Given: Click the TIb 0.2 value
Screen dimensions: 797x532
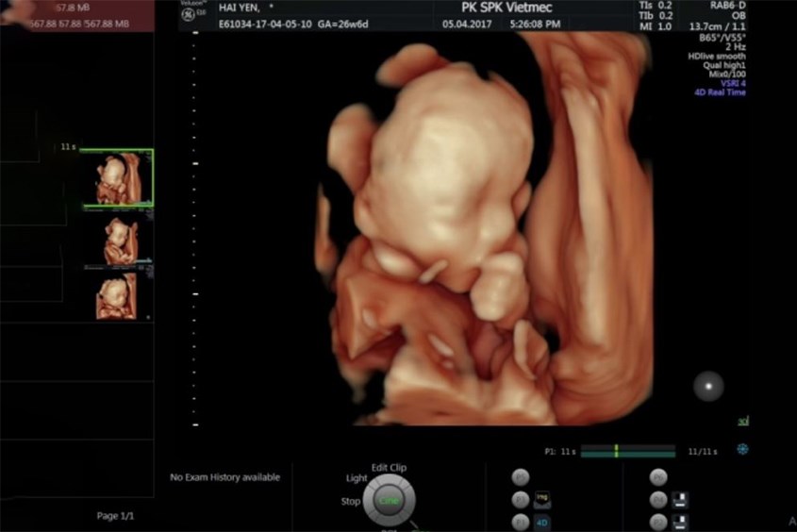Looking at the screenshot, I should [x=656, y=16].
